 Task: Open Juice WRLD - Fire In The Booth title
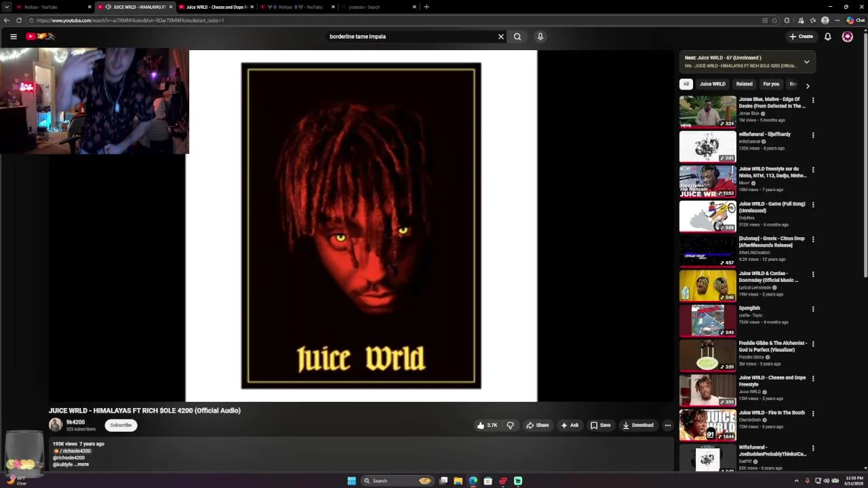coord(772,412)
